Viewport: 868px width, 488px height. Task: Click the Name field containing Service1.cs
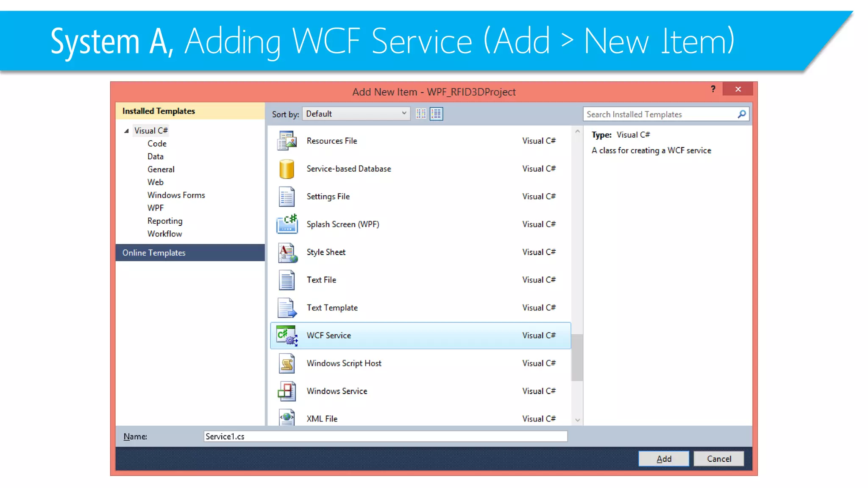click(385, 436)
